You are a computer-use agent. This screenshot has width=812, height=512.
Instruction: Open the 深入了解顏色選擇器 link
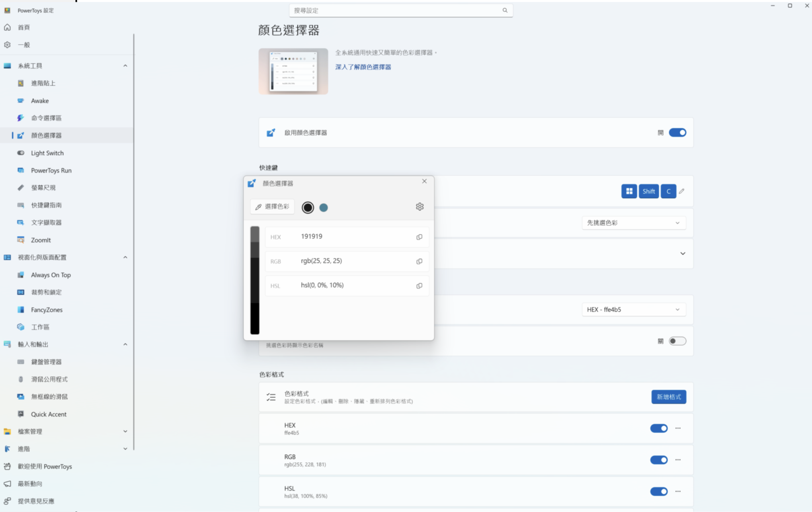(363, 67)
